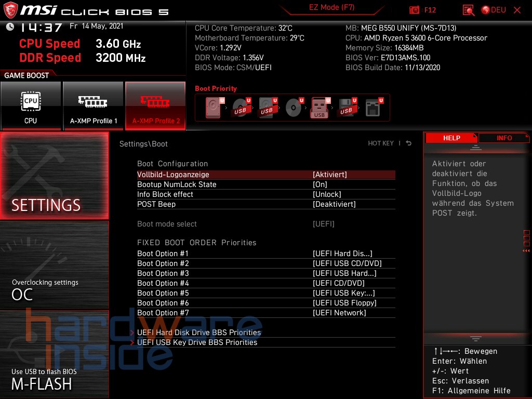Open Boot Option #6 UEFI USB Floppy dropdown
Image resolution: width=532 pixels, height=399 pixels.
pyautogui.click(x=266, y=303)
